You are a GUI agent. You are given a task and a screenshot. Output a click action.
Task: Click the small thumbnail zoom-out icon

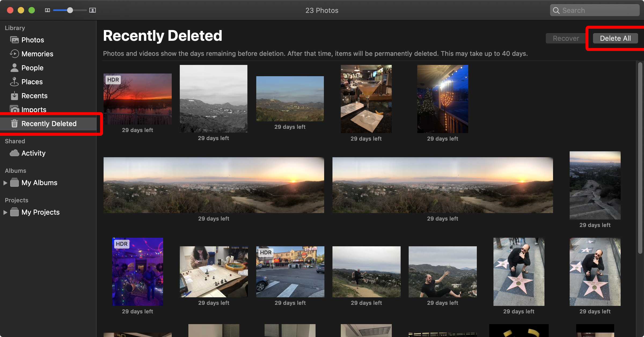(x=47, y=10)
